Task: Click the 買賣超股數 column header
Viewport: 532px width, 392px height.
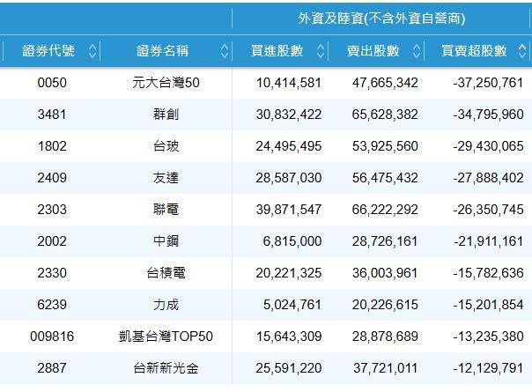Action: coord(474,51)
